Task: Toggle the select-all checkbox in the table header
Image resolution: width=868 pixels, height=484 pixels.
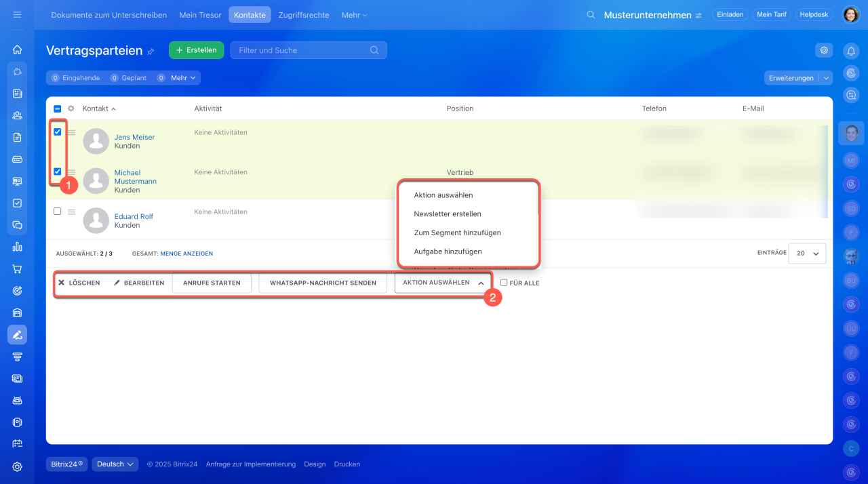Action: coord(58,108)
